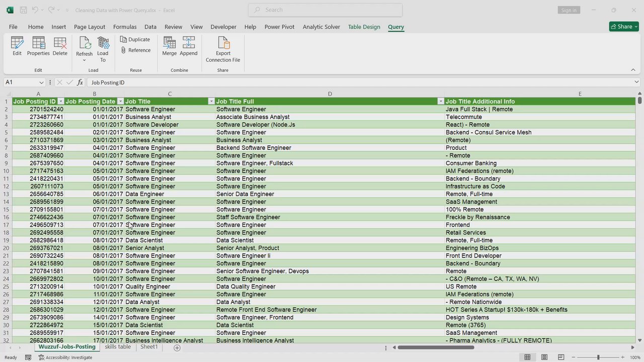Open the Table Design tab
Image resolution: width=644 pixels, height=362 pixels.
tap(364, 27)
